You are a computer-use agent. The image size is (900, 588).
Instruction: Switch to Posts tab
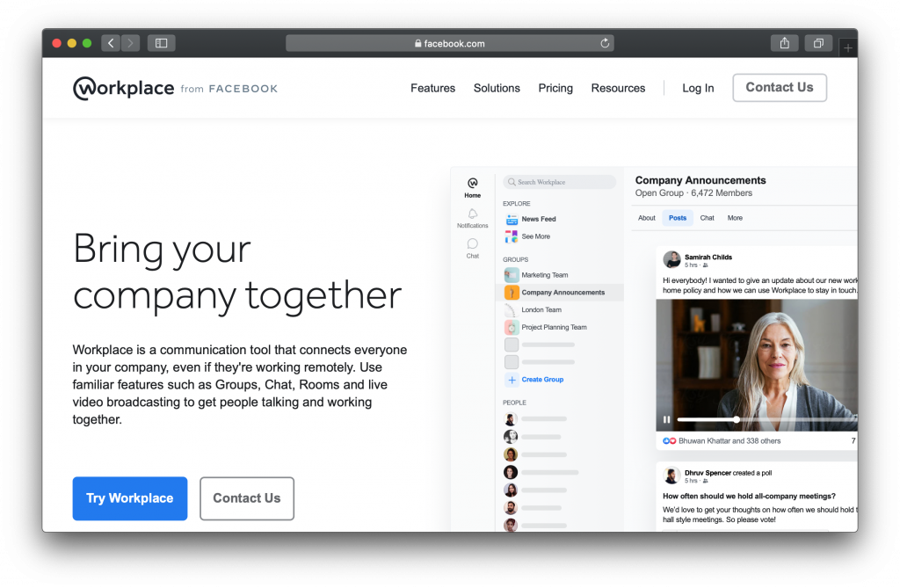678,218
